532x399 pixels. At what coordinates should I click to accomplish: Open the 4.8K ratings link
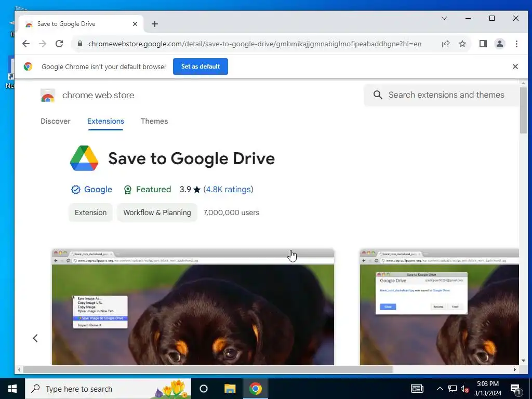(229, 189)
